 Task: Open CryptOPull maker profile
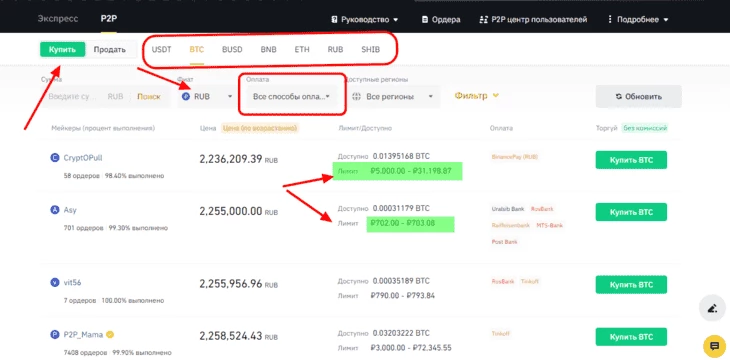[x=83, y=158]
